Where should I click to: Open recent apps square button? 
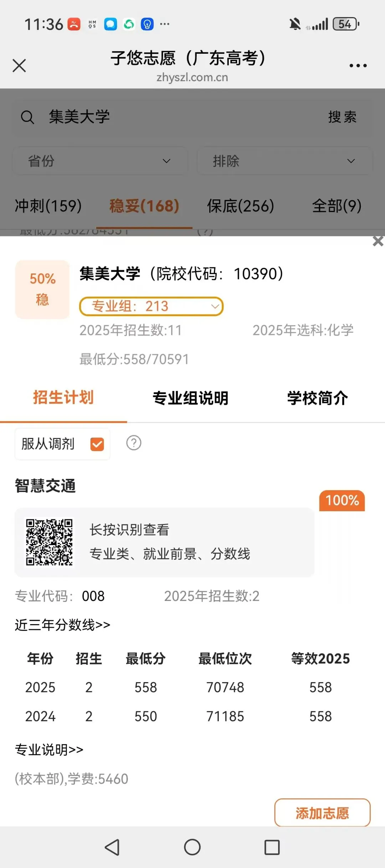point(272,847)
